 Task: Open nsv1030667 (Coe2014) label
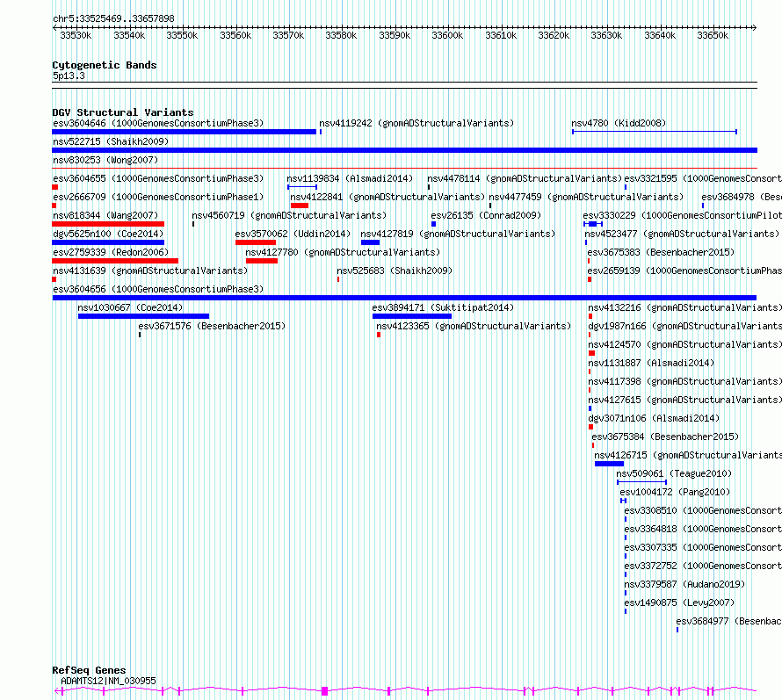[130, 307]
